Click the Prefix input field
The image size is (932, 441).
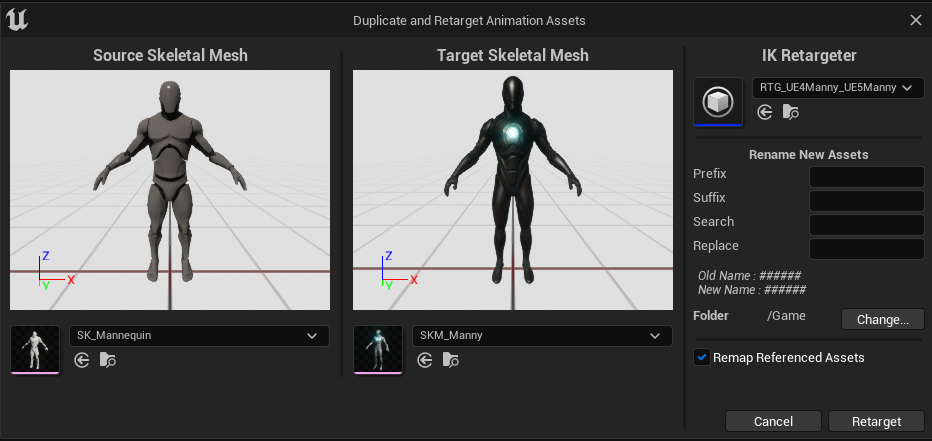(867, 177)
